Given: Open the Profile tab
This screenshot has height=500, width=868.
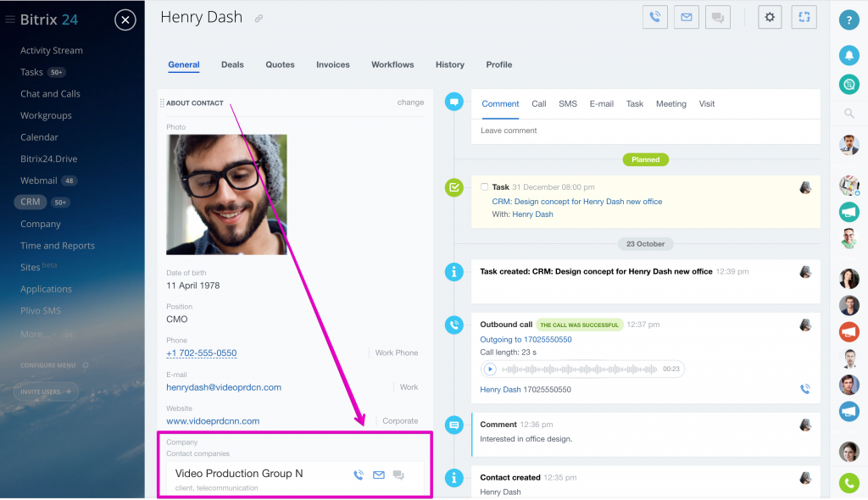Looking at the screenshot, I should pos(498,64).
